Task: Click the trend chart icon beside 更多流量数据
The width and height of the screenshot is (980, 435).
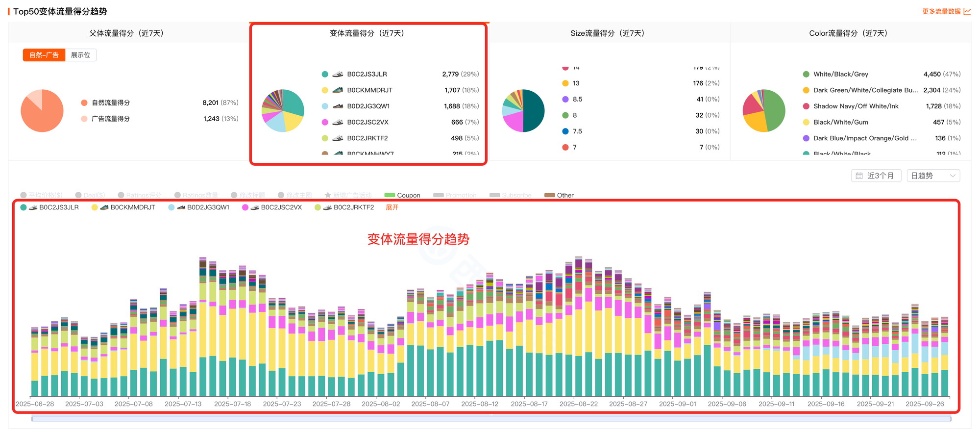Action: pyautogui.click(x=967, y=11)
